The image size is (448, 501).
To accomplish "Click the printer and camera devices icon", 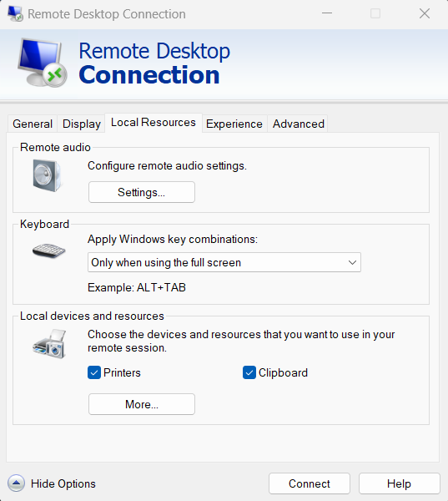I will click(49, 344).
